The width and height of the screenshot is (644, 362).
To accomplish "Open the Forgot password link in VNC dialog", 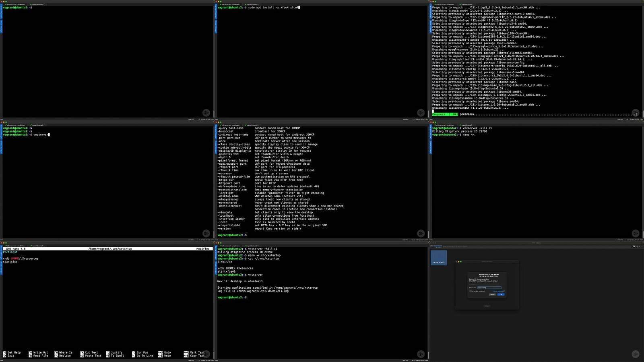I will point(499,291).
